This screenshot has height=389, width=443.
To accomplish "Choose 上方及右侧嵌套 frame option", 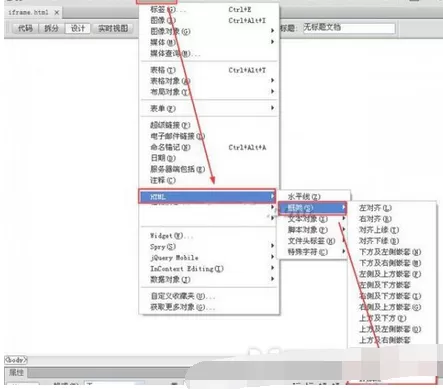I will click(392, 340).
